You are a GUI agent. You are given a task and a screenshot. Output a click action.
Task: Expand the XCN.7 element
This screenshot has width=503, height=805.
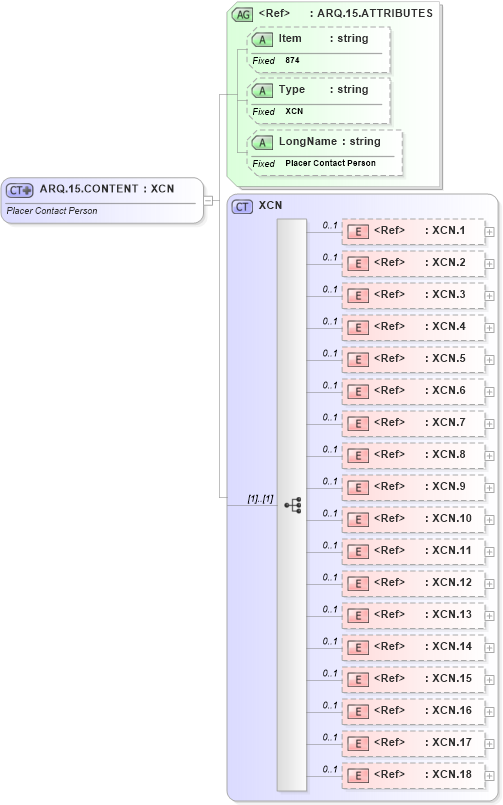point(489,424)
